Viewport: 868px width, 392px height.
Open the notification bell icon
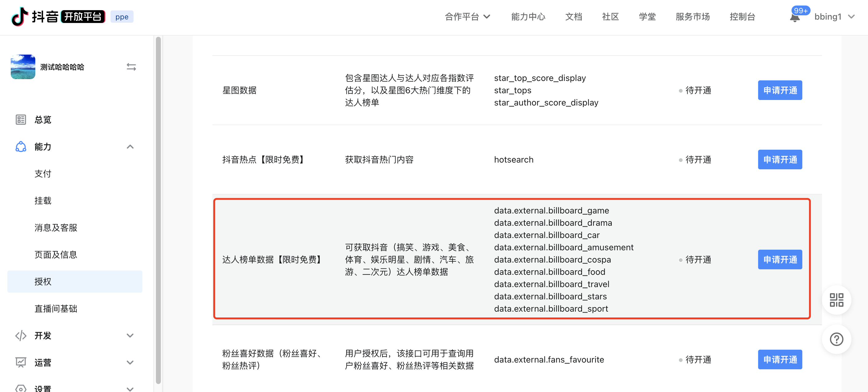pos(795,17)
